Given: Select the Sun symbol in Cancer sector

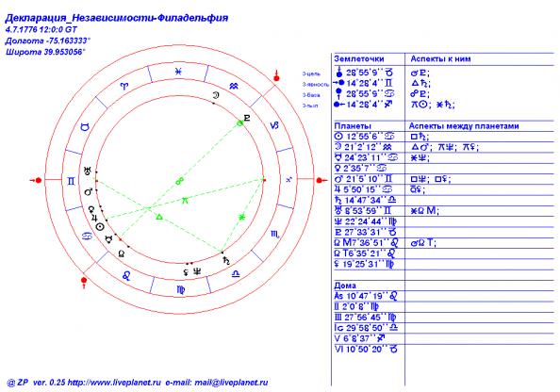Looking at the screenshot, I should [x=100, y=227].
